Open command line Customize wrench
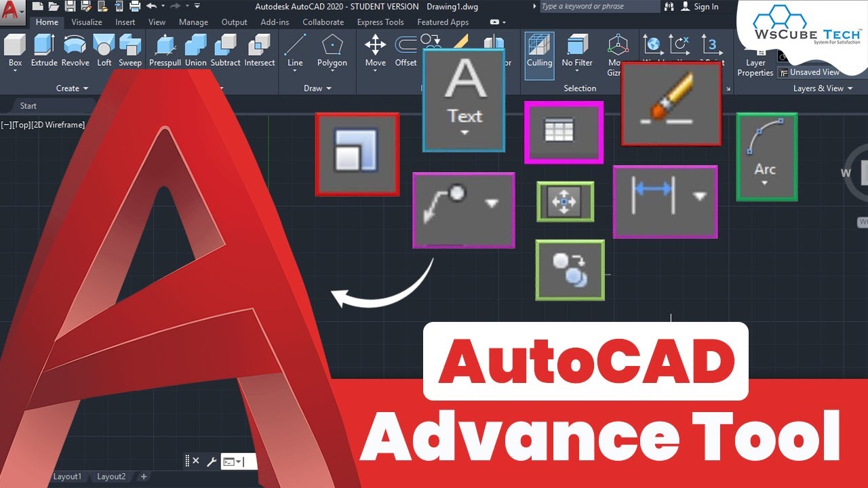 pos(211,461)
